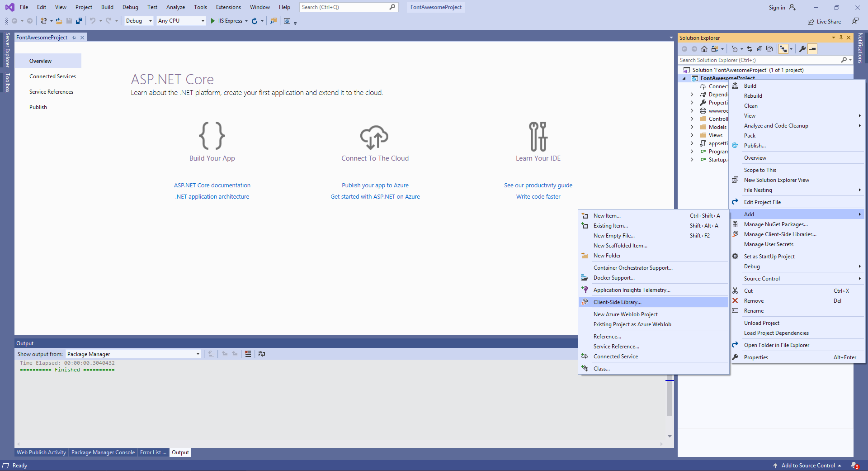
Task: Click Rebuild in project context menu
Action: click(797, 96)
